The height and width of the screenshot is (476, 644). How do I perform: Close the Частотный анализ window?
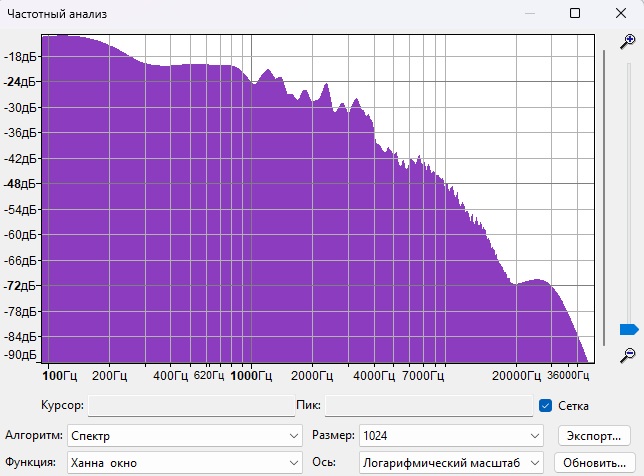click(621, 14)
